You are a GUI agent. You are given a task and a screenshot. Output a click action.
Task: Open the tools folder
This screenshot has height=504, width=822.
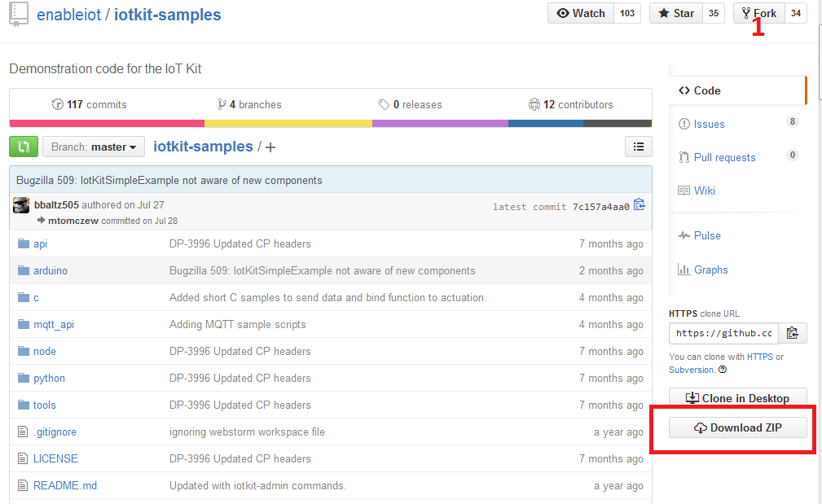tap(45, 405)
